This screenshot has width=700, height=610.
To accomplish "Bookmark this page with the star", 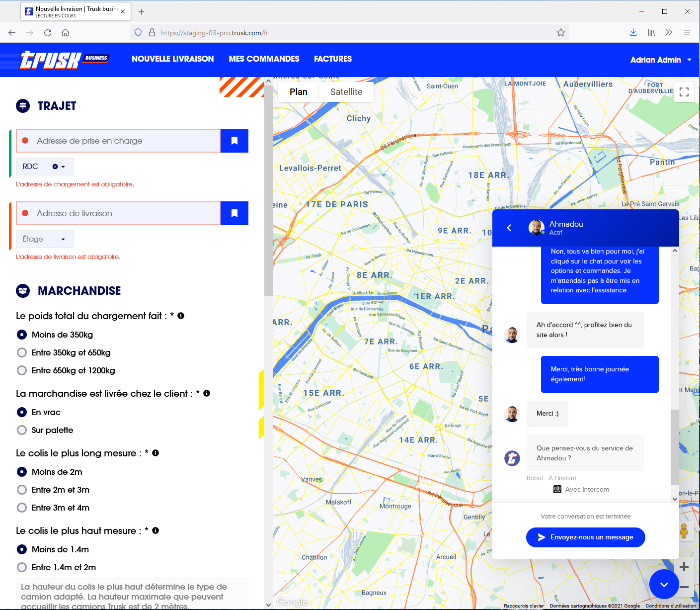I will (561, 33).
